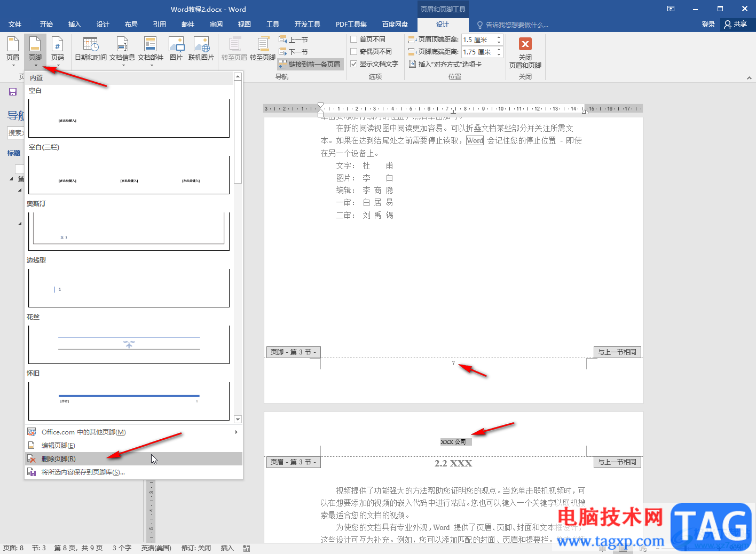The height and width of the screenshot is (554, 756).
Task: Insert 联机图片 online picture
Action: point(201,50)
